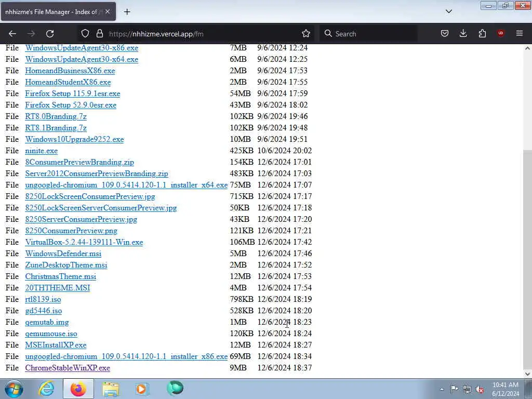Open 8ConsumerPreviewBranding.zip link
The width and height of the screenshot is (532, 399).
point(79,162)
